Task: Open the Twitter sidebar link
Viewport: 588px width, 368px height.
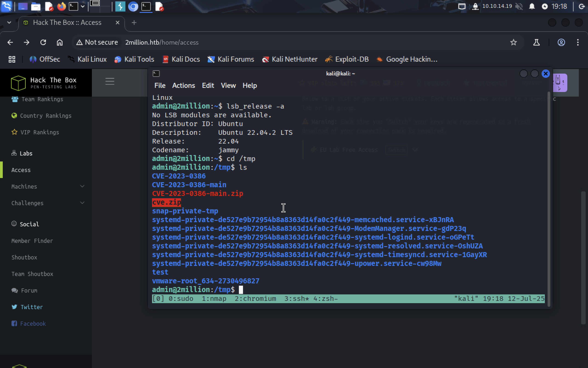Action: 27,307
